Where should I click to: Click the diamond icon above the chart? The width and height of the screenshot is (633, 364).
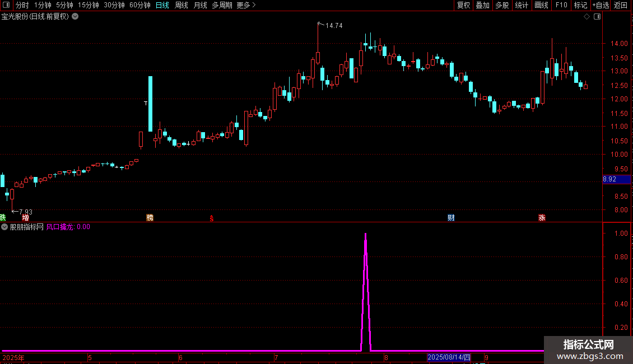click(x=587, y=17)
